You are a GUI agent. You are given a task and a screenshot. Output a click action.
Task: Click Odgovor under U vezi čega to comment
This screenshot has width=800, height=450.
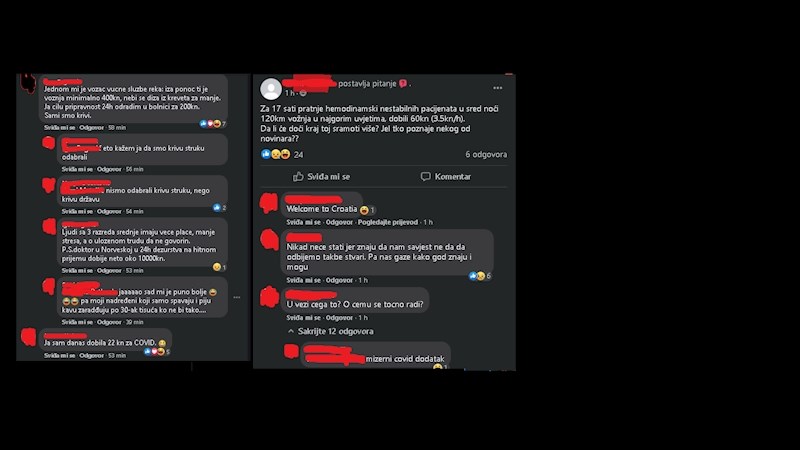[x=339, y=317]
